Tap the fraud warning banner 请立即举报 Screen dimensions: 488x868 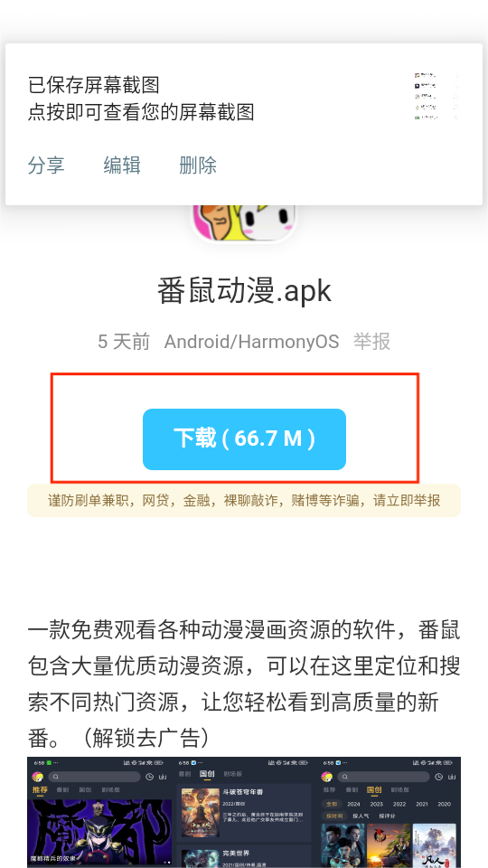[244, 500]
